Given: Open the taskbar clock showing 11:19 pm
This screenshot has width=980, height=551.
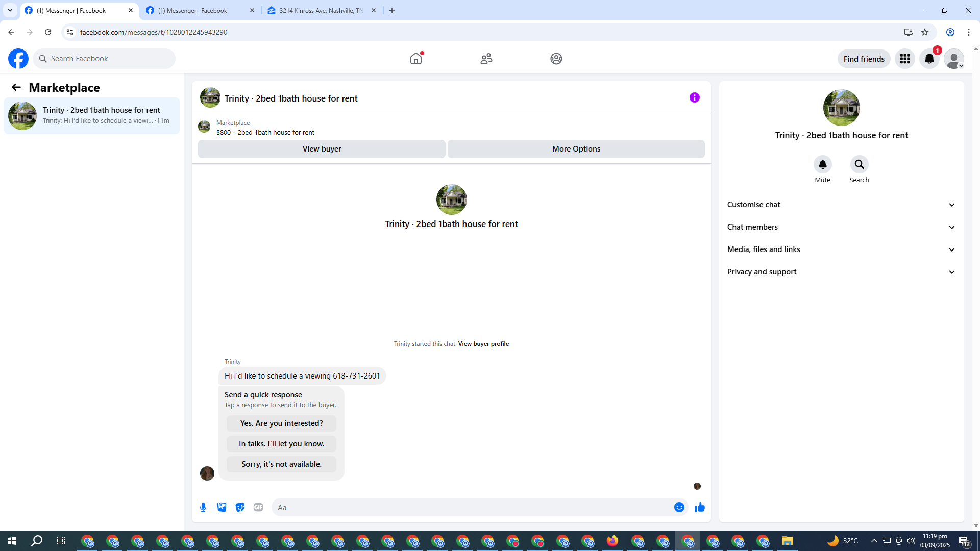Looking at the screenshot, I should coord(935,541).
